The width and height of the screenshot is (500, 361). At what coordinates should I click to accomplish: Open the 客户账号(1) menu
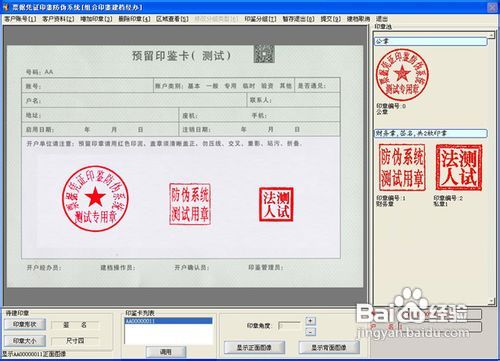(x=20, y=19)
